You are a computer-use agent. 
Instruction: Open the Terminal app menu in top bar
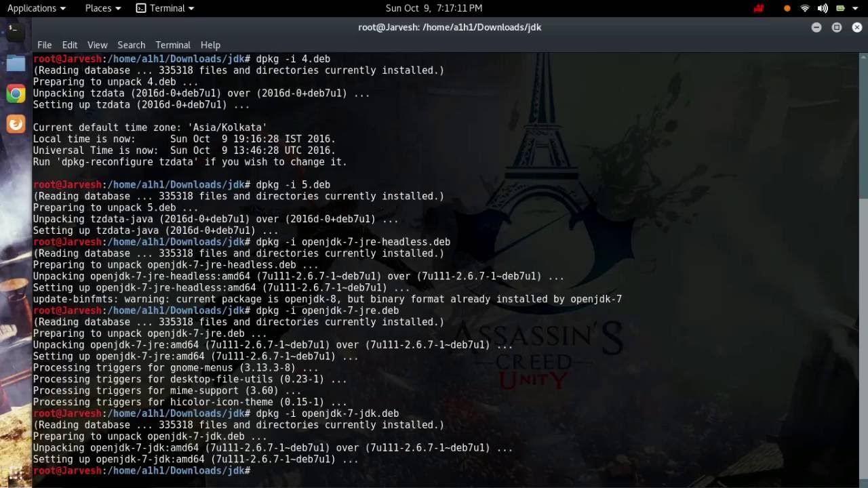tap(165, 8)
